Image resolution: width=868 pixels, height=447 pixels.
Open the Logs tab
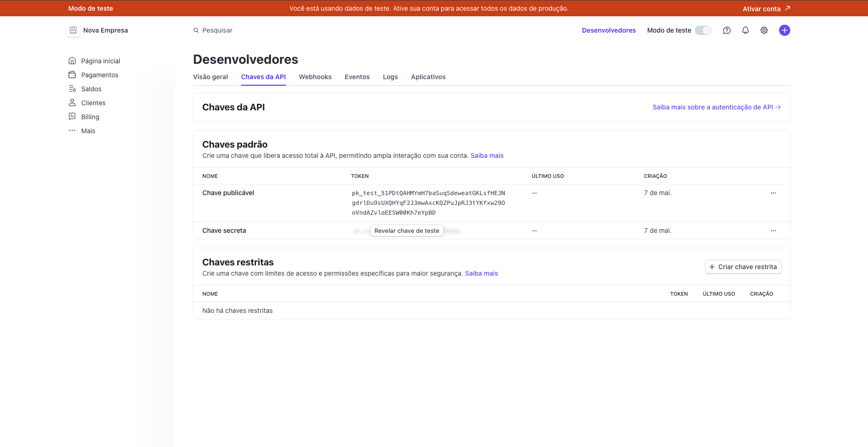pyautogui.click(x=390, y=77)
